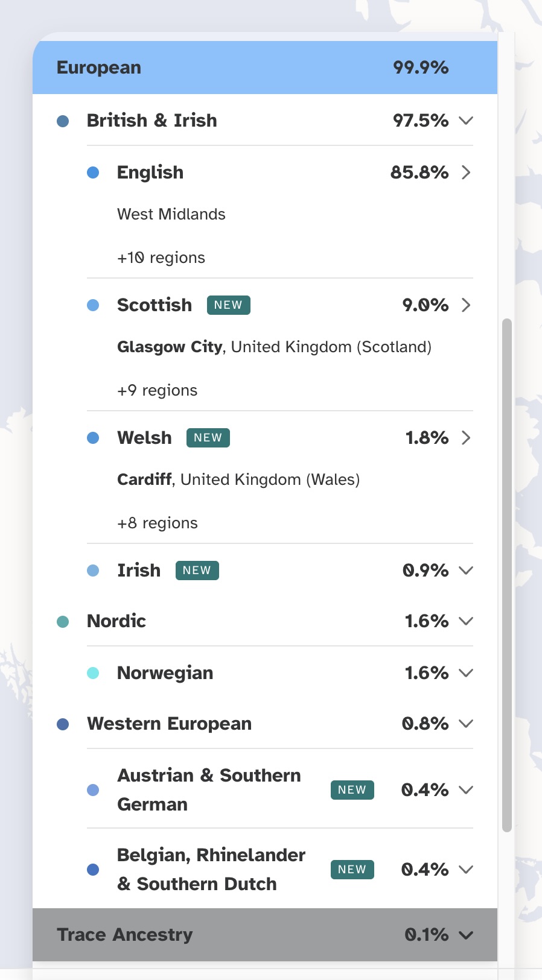Screen dimensions: 542x980
Task: Click the Cardiff region link
Action: (x=145, y=480)
